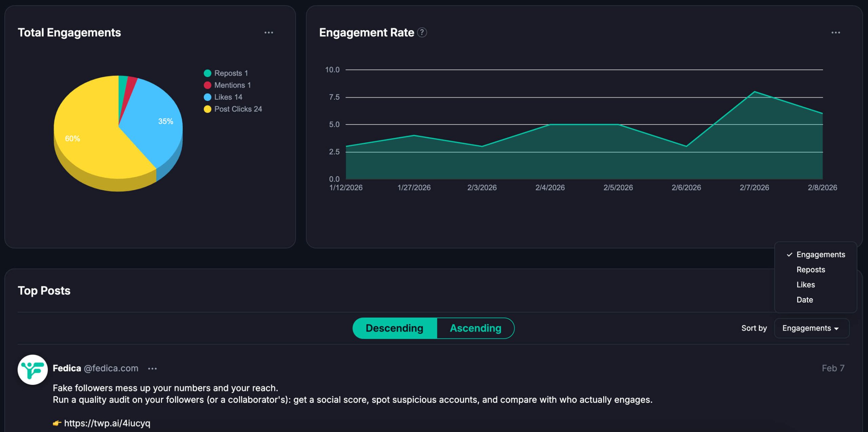Image resolution: width=868 pixels, height=432 pixels.
Task: Click the yellow Post Clicks legend swatch
Action: tap(207, 109)
